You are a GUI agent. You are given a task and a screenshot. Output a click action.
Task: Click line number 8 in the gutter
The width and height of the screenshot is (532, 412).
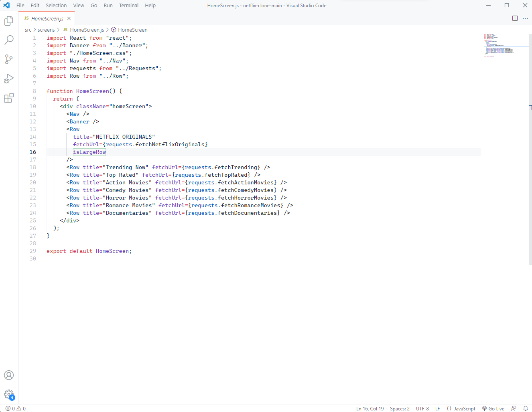pyautogui.click(x=35, y=91)
